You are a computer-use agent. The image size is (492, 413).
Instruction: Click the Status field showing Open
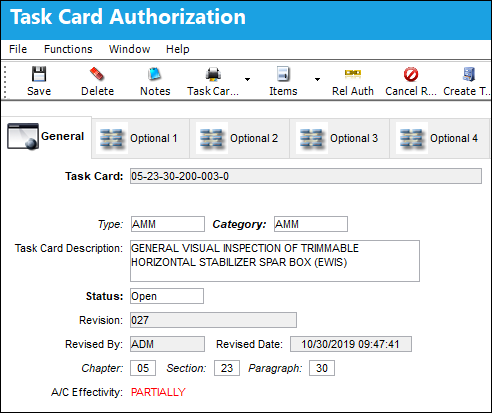coord(167,296)
